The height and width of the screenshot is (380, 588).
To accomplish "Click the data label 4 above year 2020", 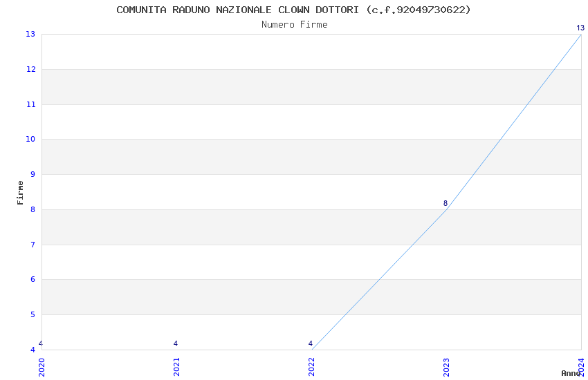I will click(x=41, y=343).
